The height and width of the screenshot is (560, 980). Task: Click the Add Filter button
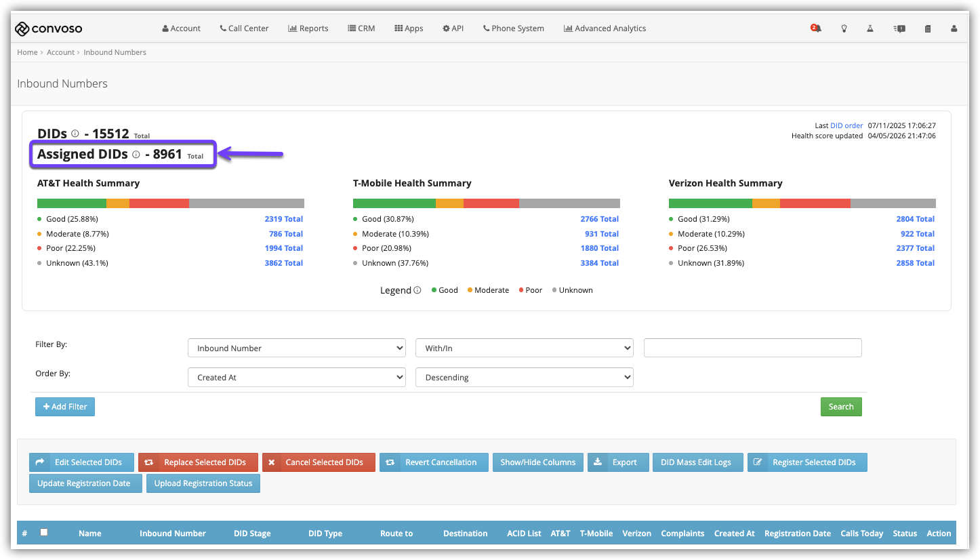[x=65, y=407]
